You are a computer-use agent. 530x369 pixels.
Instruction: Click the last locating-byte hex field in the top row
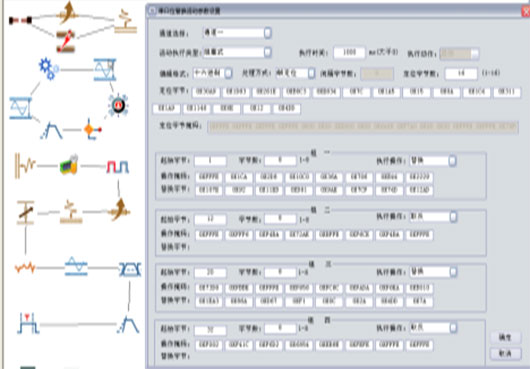coord(507,92)
